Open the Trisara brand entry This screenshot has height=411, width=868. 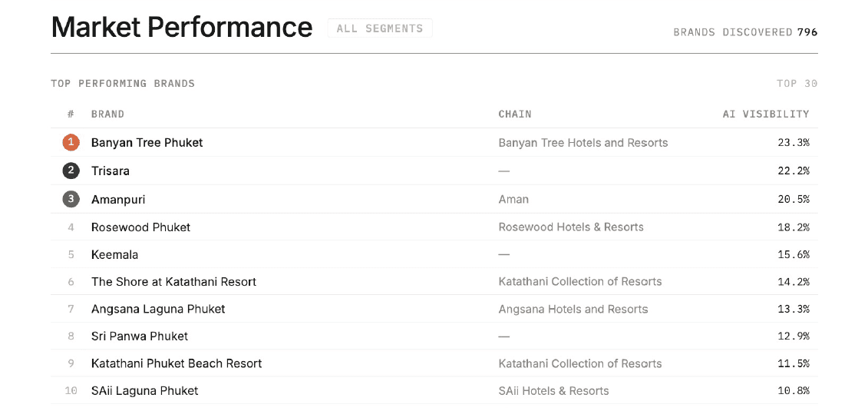(111, 171)
